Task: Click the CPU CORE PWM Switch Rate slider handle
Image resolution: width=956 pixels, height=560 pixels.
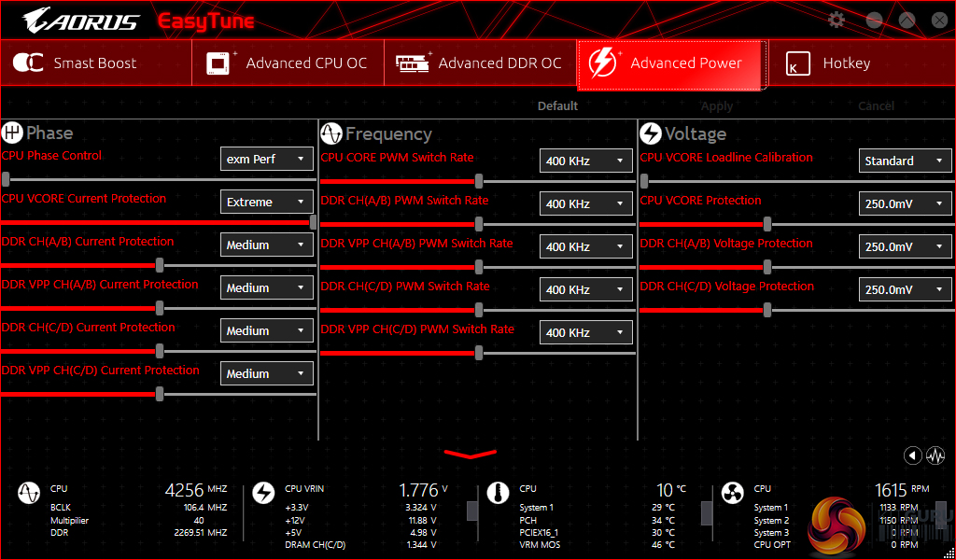Action: [x=479, y=181]
